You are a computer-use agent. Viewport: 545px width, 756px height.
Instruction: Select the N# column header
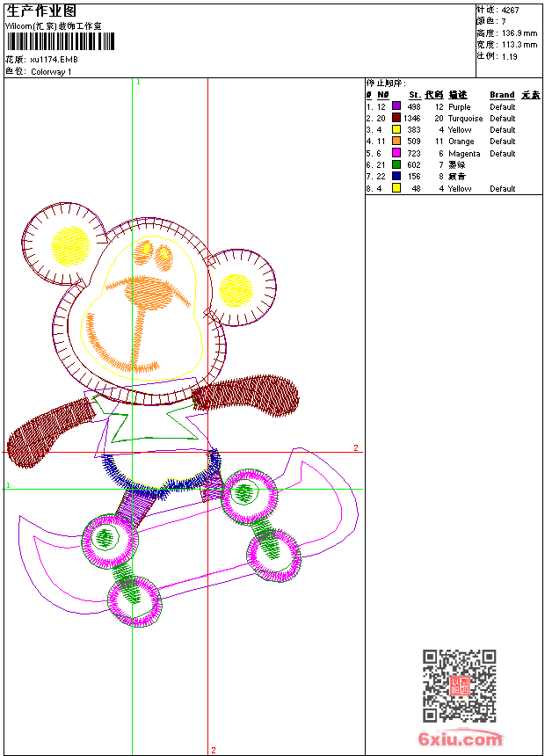point(383,95)
